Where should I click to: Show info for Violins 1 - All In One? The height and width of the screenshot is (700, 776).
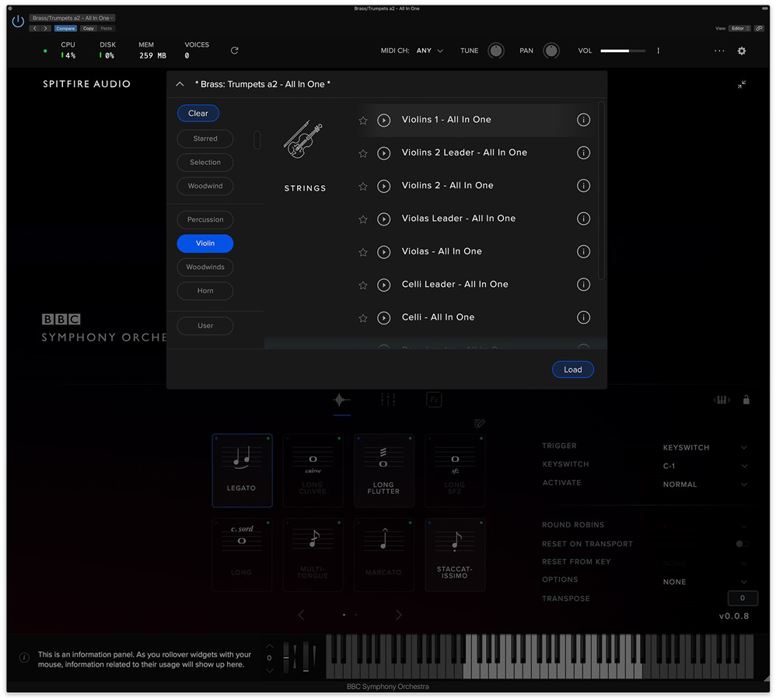click(x=583, y=120)
